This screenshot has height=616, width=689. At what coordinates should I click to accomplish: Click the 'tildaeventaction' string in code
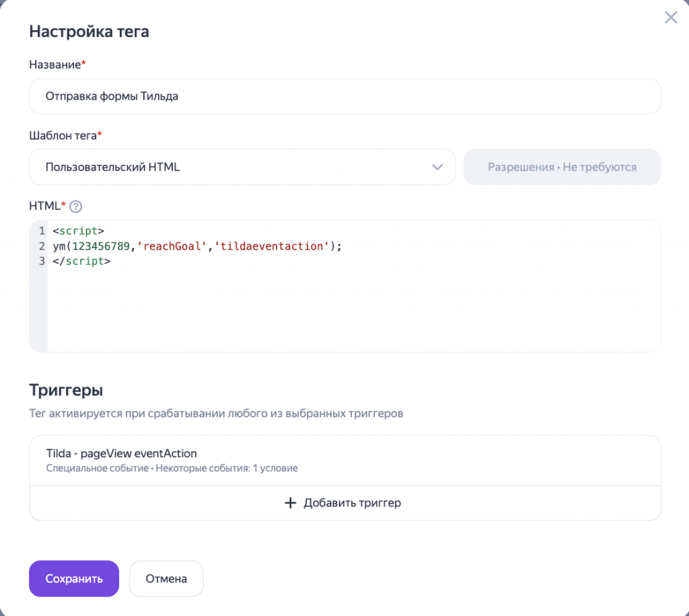tap(272, 246)
